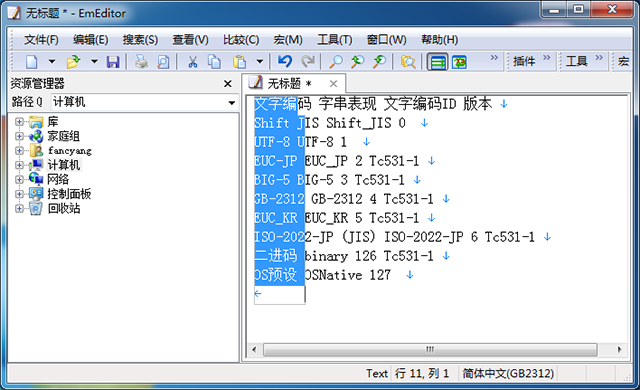Select 回收站 in the explorer tree

coord(64,208)
